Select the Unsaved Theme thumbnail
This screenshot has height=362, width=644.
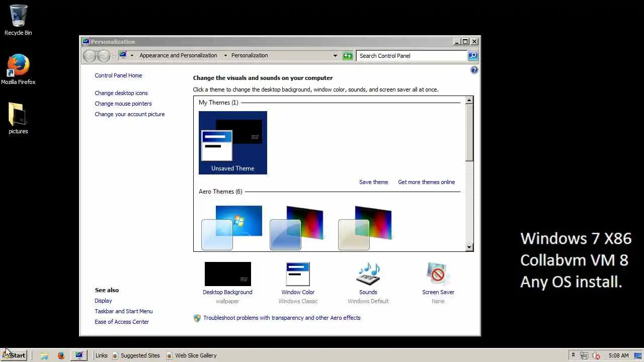point(233,143)
